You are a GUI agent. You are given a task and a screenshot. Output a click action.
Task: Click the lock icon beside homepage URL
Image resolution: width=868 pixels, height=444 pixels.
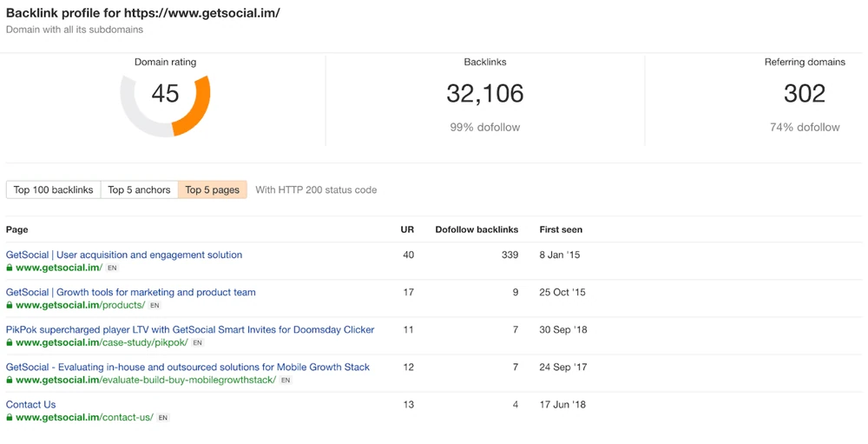(x=10, y=268)
